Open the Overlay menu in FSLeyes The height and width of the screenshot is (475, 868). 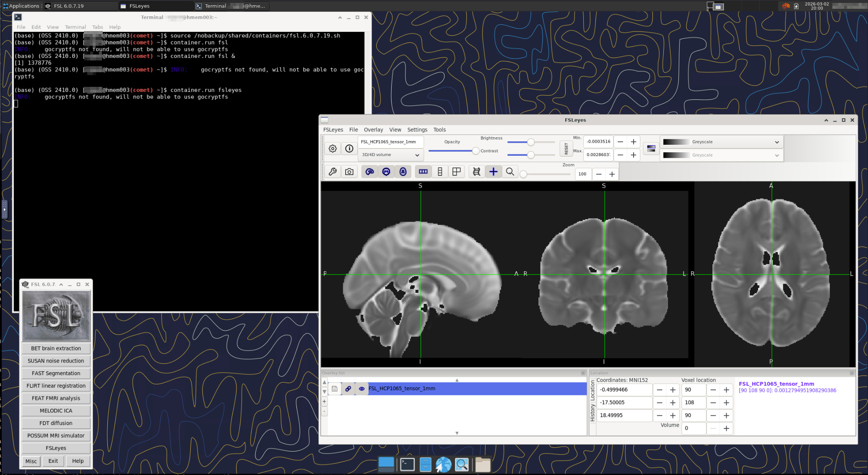coord(373,130)
